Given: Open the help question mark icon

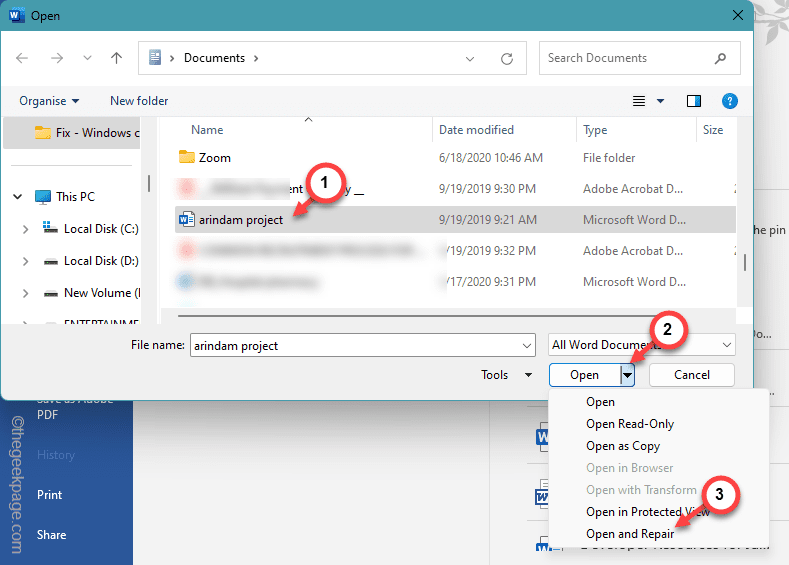Looking at the screenshot, I should click(x=729, y=101).
